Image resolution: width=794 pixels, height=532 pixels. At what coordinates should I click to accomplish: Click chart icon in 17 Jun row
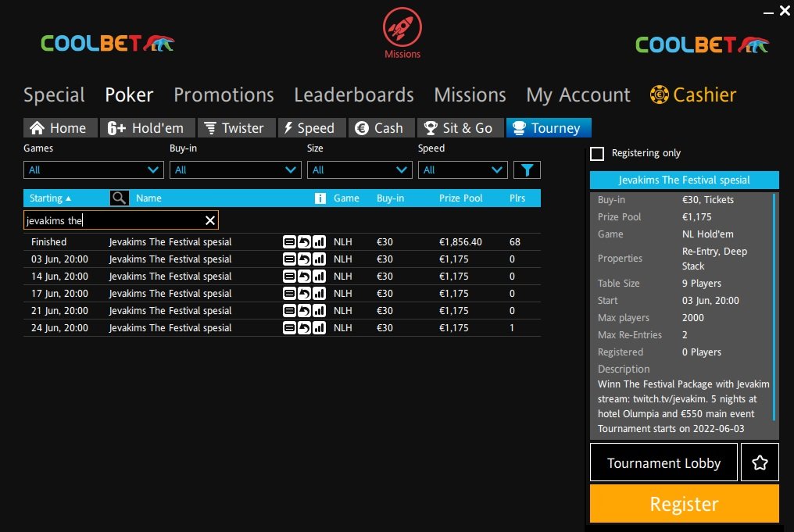click(x=319, y=294)
